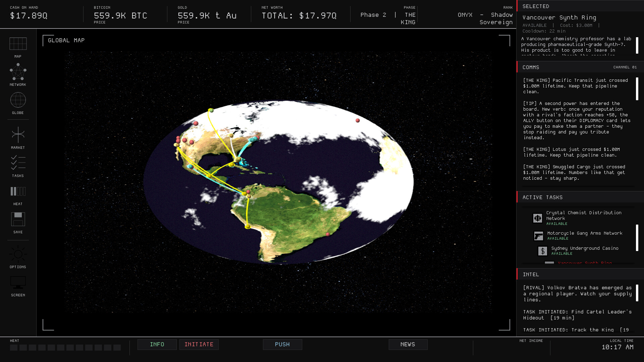Click the Screen monitor icon

click(x=18, y=283)
